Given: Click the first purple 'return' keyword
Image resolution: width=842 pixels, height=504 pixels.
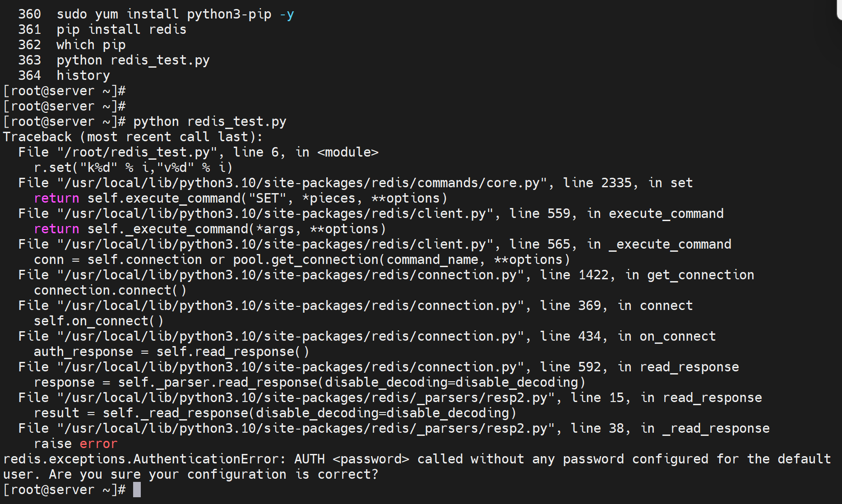Looking at the screenshot, I should click(x=56, y=198).
